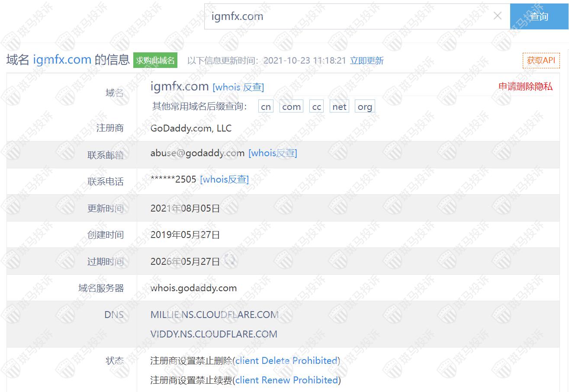Click client Delete Prohibited status link

click(x=286, y=360)
